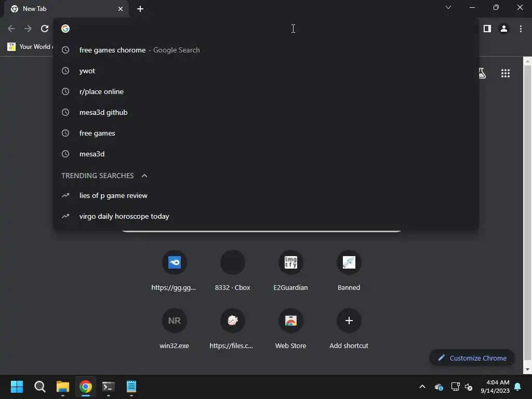Open the side panel icon
532x399 pixels.
(487, 29)
